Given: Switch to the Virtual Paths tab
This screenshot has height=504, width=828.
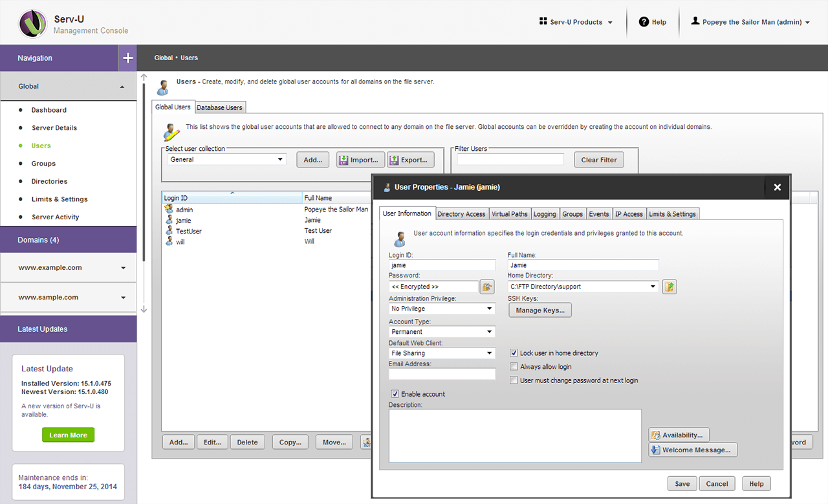Looking at the screenshot, I should click(x=509, y=214).
